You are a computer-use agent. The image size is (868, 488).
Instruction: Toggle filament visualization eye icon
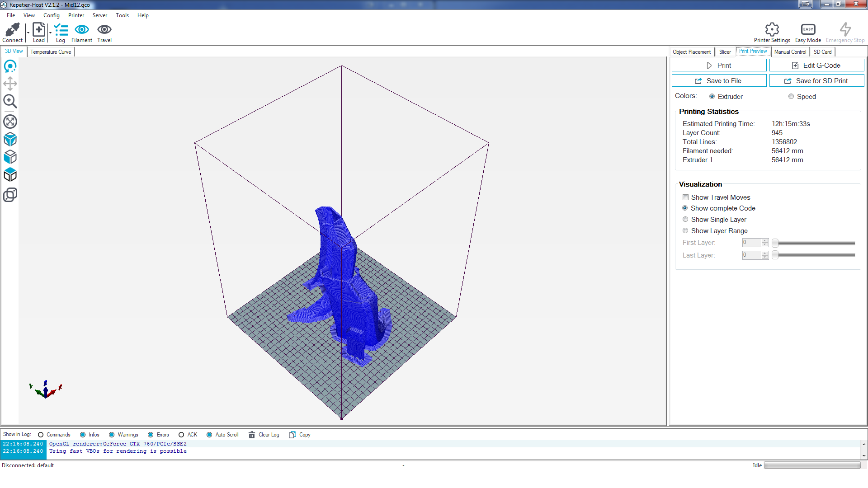tap(81, 30)
